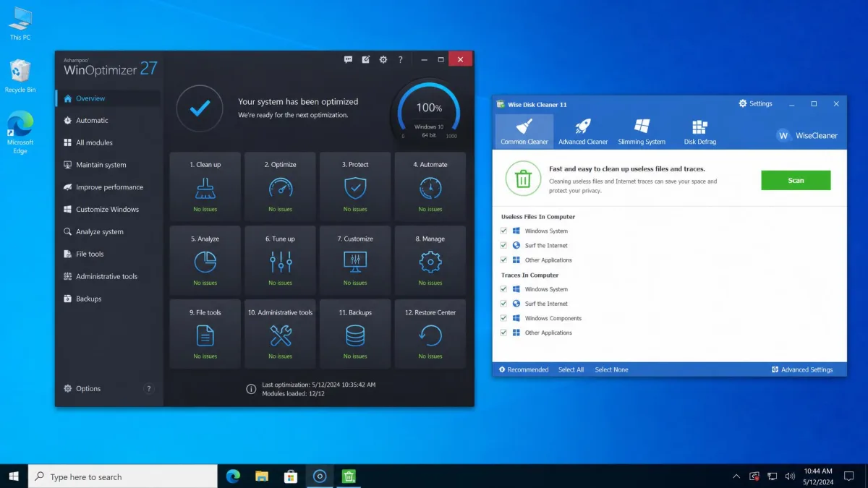Click Wise Disk Cleaner taskbar icon
868x488 pixels.
[349, 476]
